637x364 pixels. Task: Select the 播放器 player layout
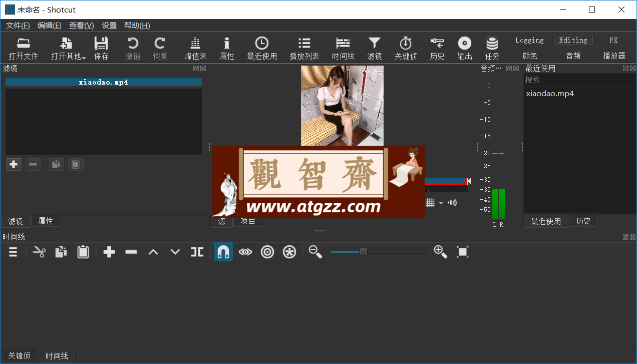614,56
